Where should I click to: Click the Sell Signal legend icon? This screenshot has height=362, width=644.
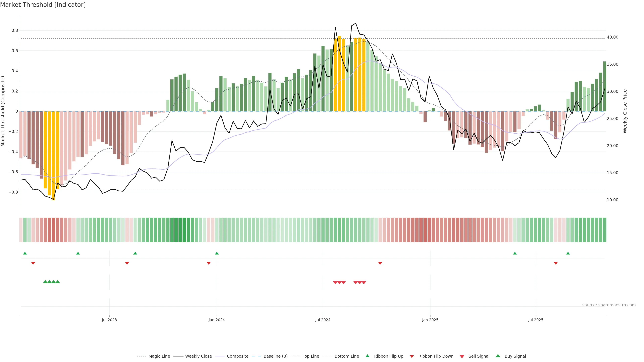(462, 356)
